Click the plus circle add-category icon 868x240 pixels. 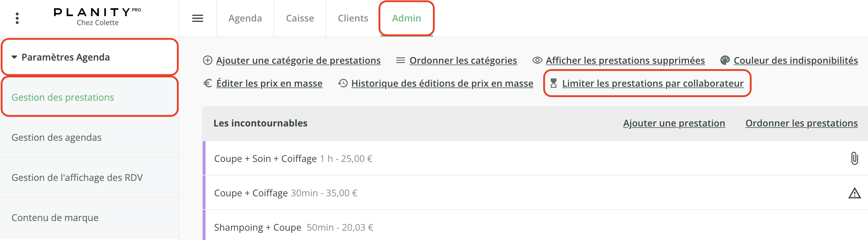(208, 60)
